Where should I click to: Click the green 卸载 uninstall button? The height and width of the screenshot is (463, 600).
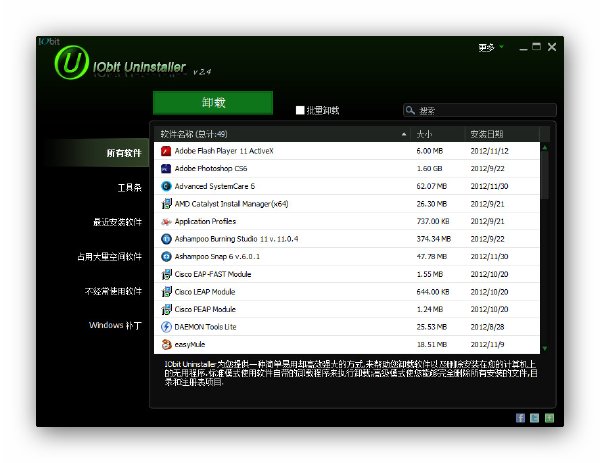pos(213,103)
